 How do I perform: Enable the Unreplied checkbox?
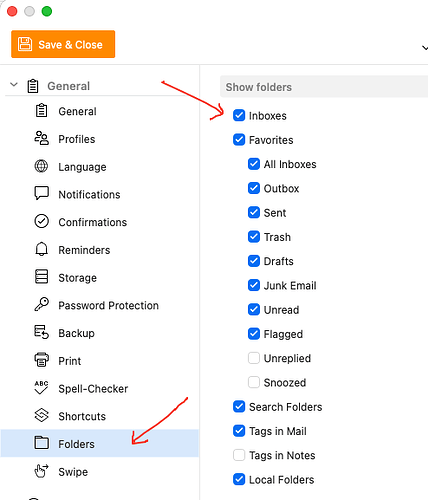[x=254, y=358]
